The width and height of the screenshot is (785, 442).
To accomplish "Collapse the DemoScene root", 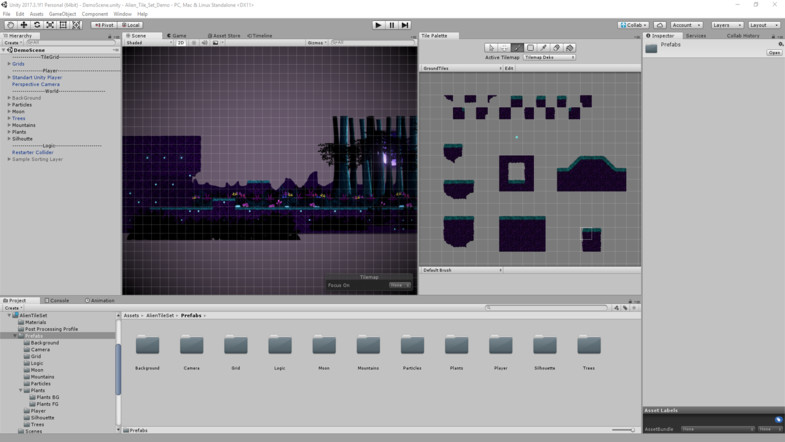I will pyautogui.click(x=4, y=50).
